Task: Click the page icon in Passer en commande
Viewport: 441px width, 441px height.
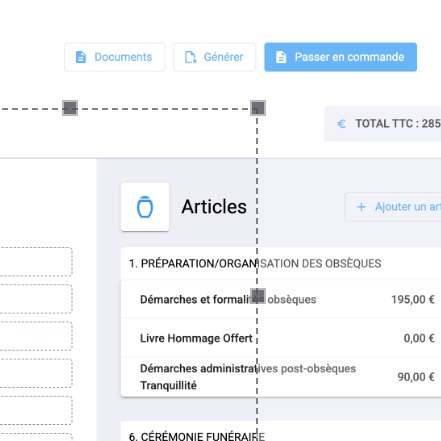Action: point(281,57)
